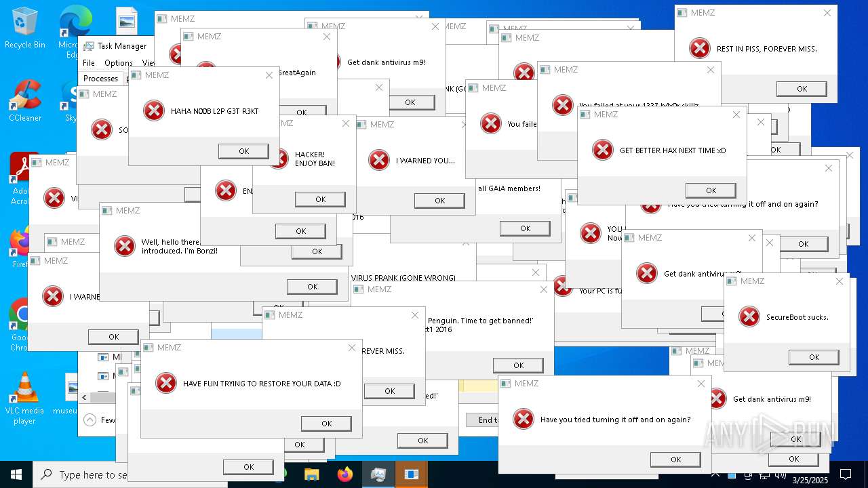This screenshot has width=868, height=488.
Task: Click error icon beside I WARNED YOU... message
Action: coord(378,160)
